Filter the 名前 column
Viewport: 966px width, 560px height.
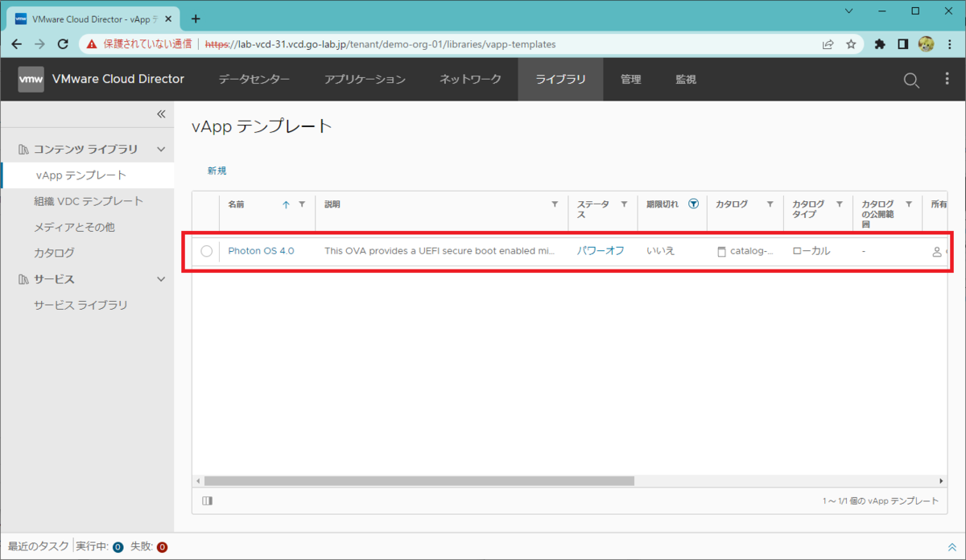[302, 204]
